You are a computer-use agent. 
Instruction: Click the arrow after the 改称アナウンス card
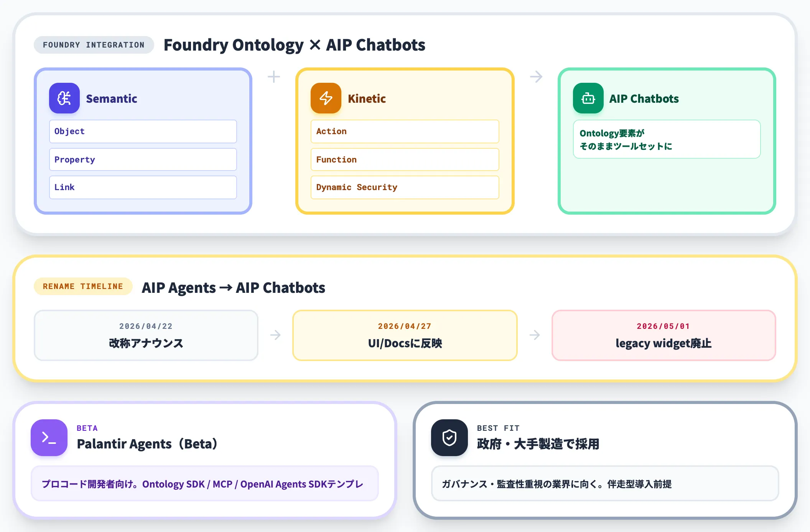point(275,335)
